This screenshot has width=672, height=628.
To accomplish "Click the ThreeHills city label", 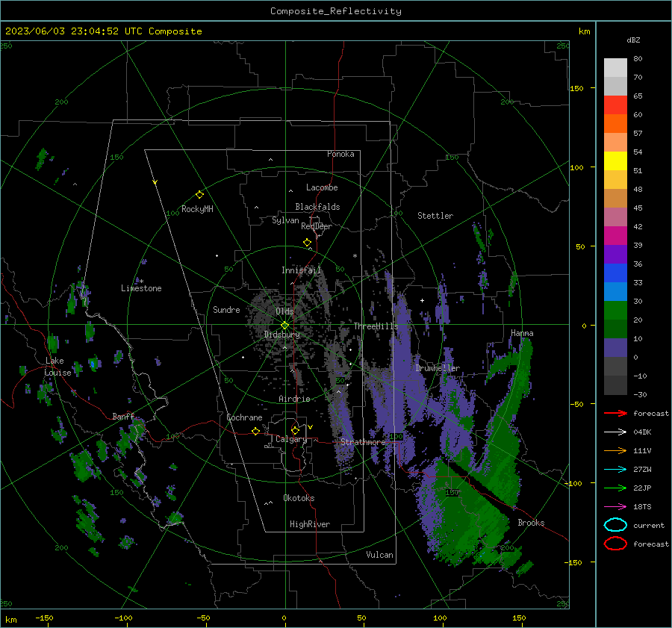I will (376, 326).
